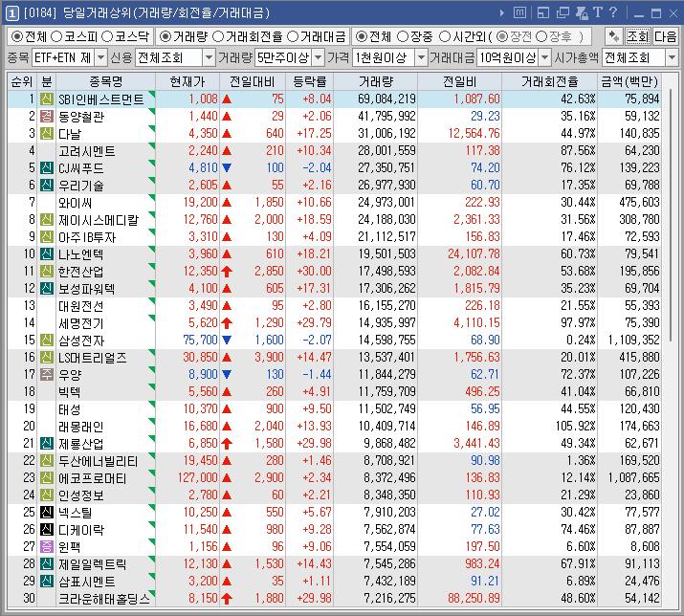The width and height of the screenshot is (684, 616).
Task: Select the 코스피 radio button
Action: [x=56, y=36]
